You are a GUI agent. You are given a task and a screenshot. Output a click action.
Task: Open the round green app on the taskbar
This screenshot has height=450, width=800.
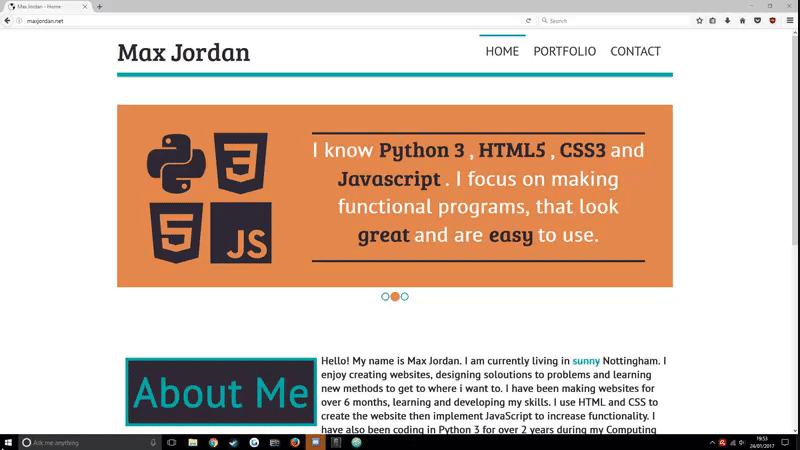click(356, 442)
